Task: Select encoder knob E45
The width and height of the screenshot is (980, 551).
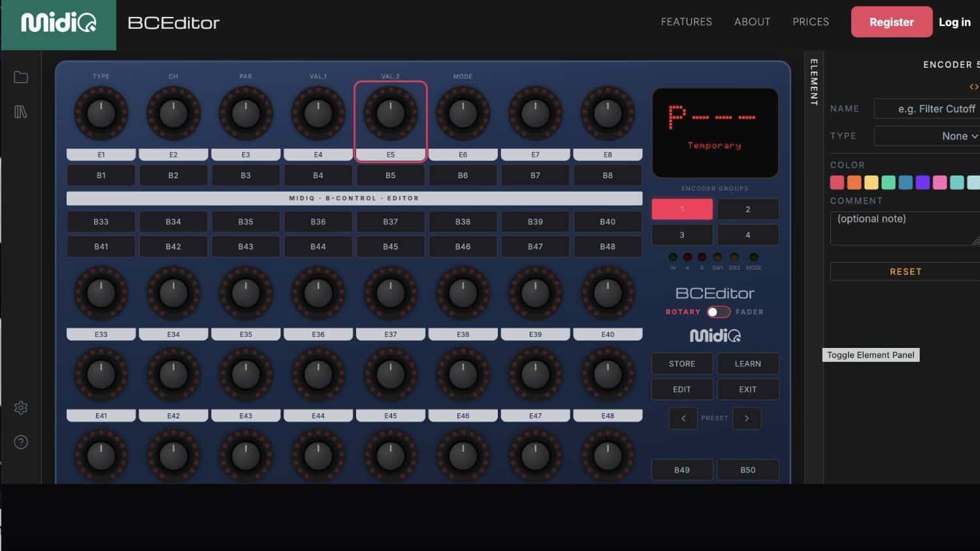Action: coord(391,375)
